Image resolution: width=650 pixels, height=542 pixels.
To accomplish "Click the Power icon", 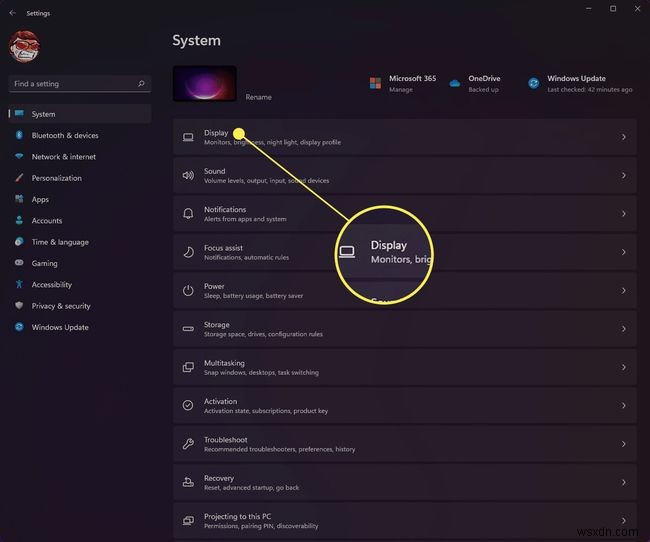I will tap(188, 290).
